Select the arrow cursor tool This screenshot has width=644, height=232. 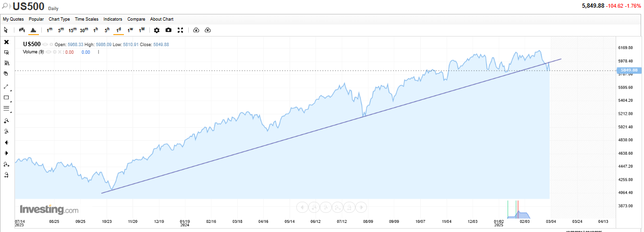(6, 30)
